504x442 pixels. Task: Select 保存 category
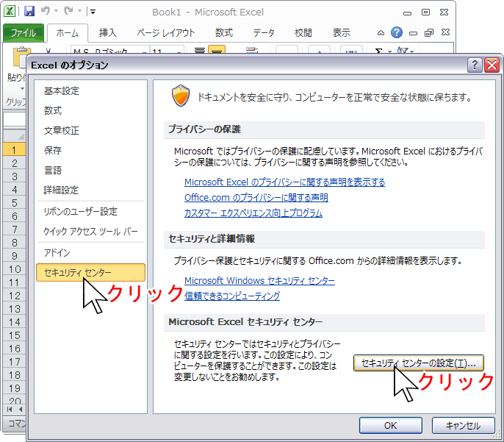point(90,150)
